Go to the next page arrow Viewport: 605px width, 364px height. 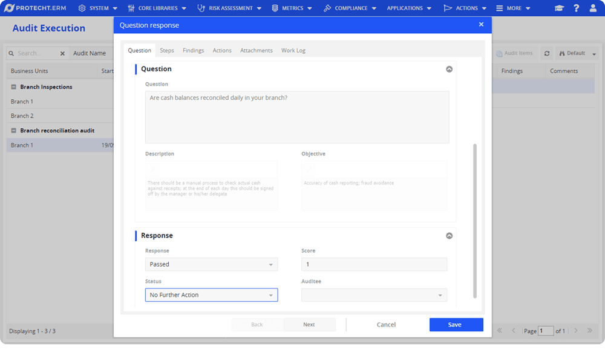(x=576, y=331)
